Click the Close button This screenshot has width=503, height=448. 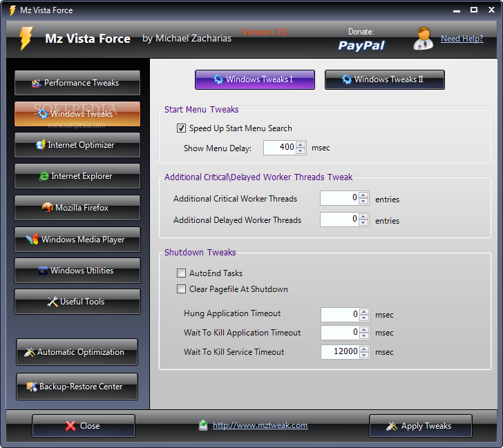(x=84, y=426)
